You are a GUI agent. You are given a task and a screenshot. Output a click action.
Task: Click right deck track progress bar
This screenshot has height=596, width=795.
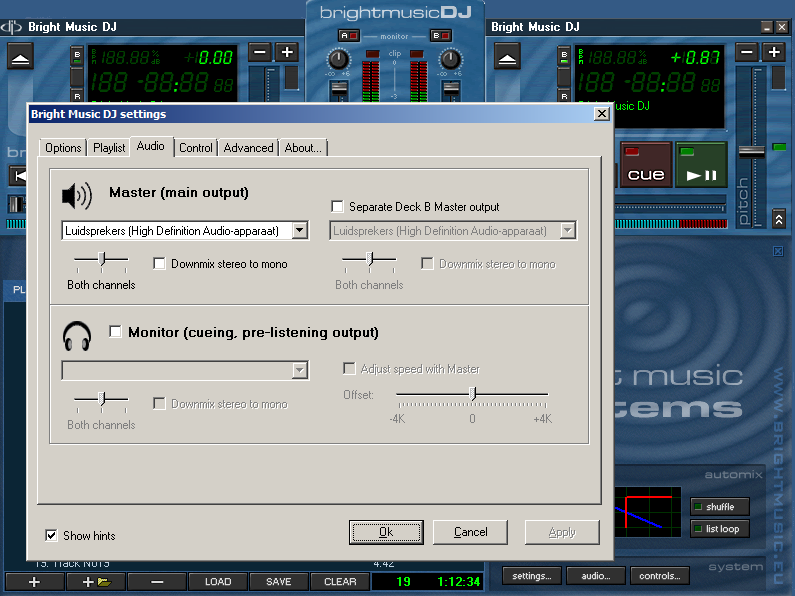pos(671,224)
